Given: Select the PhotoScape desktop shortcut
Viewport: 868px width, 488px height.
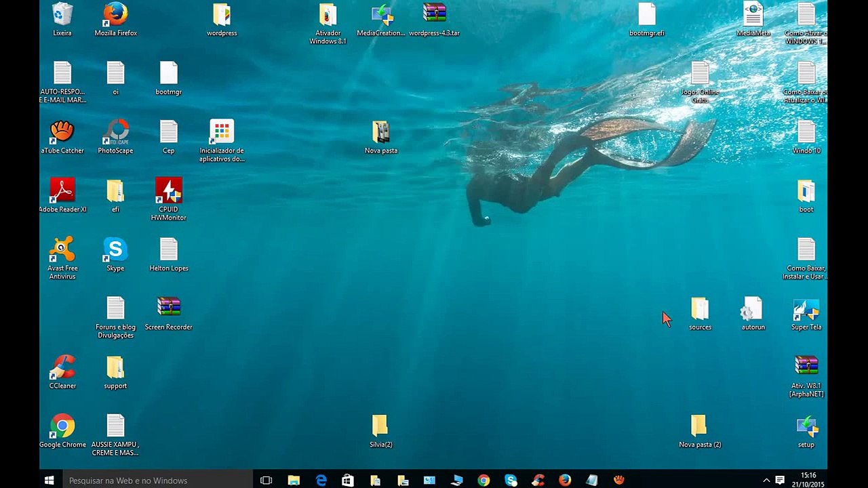Looking at the screenshot, I should (115, 137).
